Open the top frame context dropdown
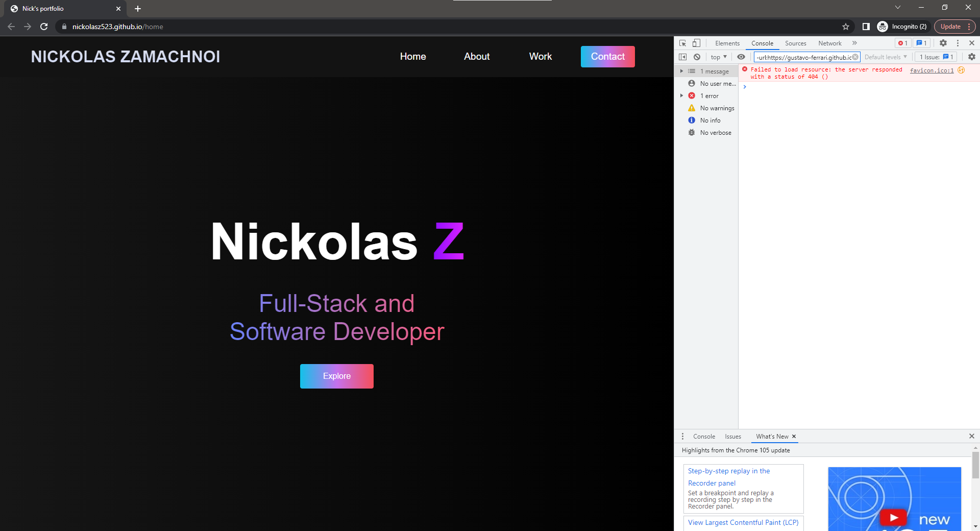 717,57
